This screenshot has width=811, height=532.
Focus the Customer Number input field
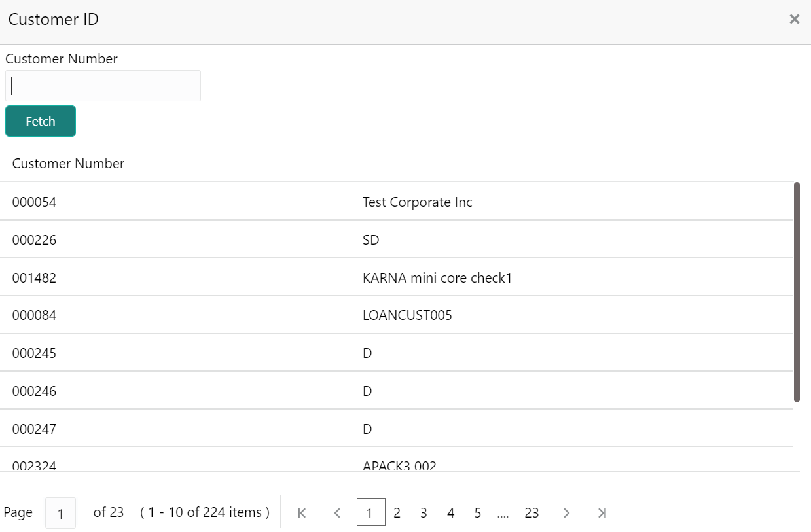(103, 86)
